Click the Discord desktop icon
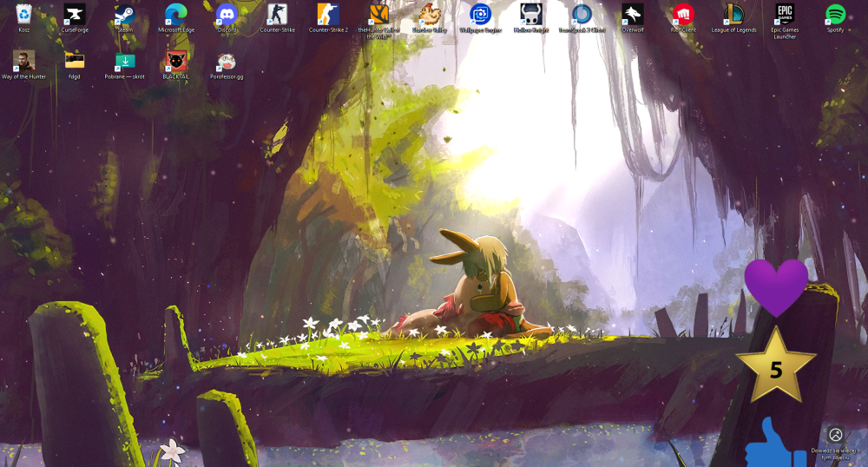Image resolution: width=868 pixels, height=467 pixels. (227, 18)
